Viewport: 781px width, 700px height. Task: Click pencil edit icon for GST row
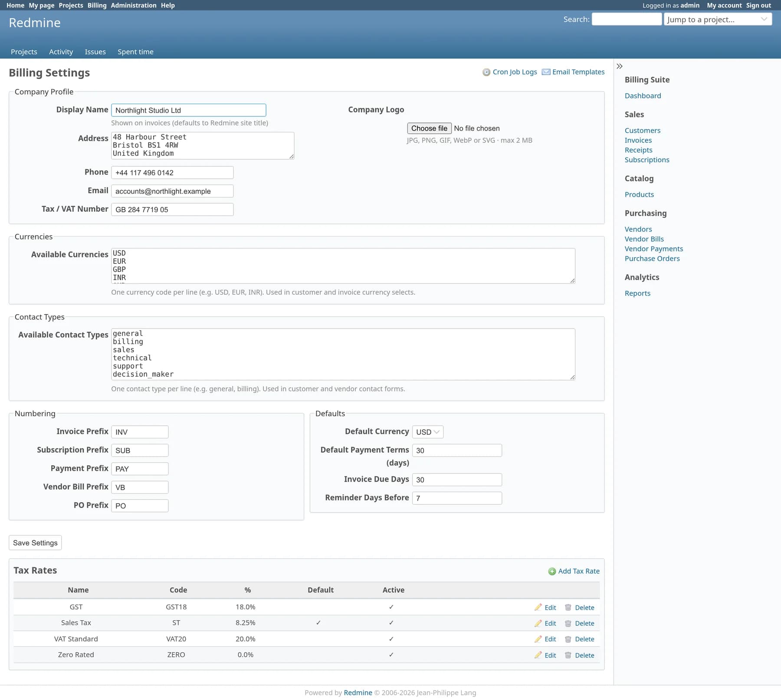pos(538,608)
